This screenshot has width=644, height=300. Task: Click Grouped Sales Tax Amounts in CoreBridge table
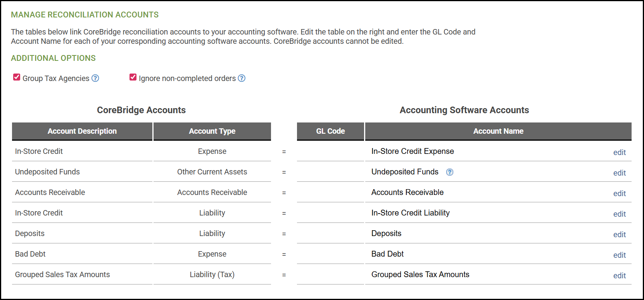coord(62,274)
